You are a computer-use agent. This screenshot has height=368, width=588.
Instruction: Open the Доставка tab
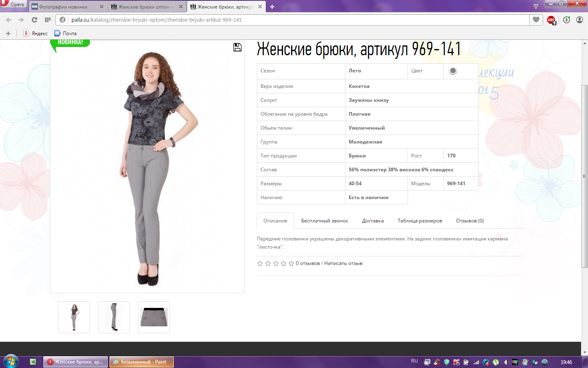373,221
